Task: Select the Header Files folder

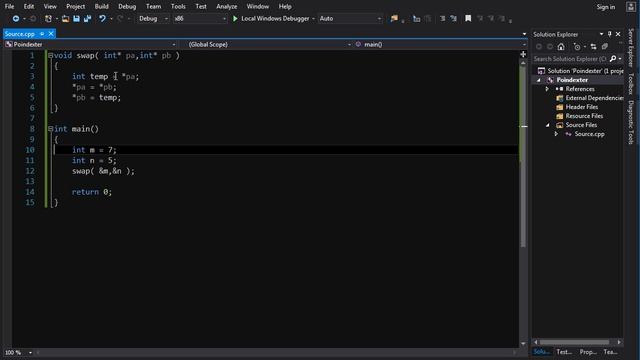Action: 577,107
